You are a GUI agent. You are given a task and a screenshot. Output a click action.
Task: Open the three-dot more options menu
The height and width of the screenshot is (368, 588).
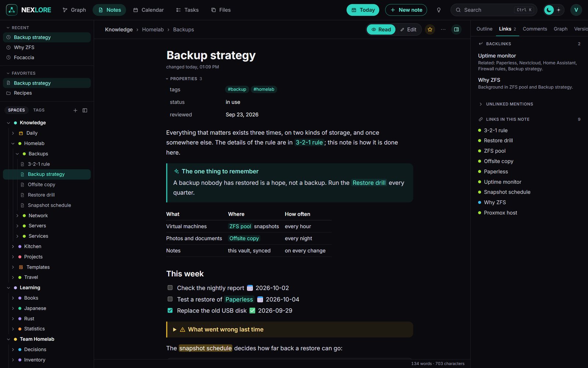tap(443, 29)
